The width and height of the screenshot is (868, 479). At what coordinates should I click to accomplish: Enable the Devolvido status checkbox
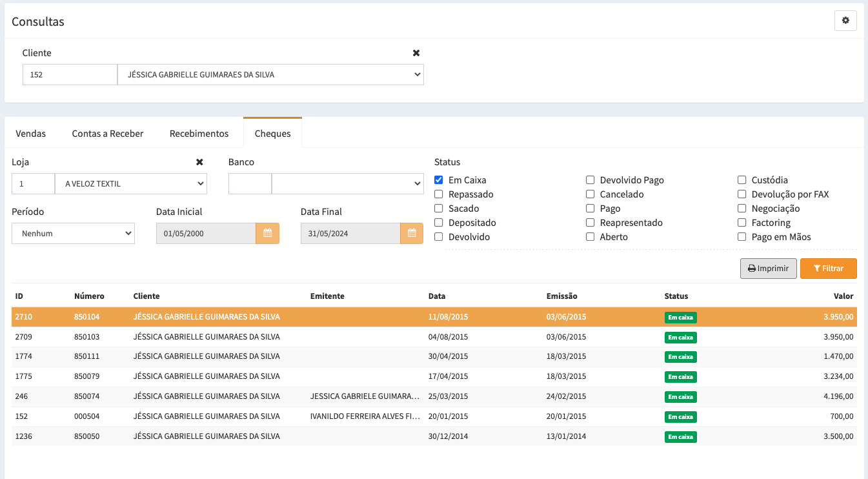[x=439, y=237]
